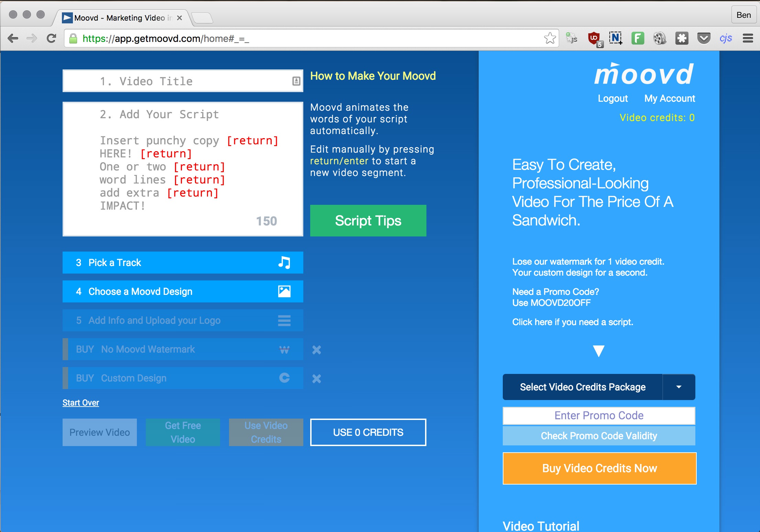
Task: Expand step 3 Pick a Track
Action: pyautogui.click(x=183, y=263)
